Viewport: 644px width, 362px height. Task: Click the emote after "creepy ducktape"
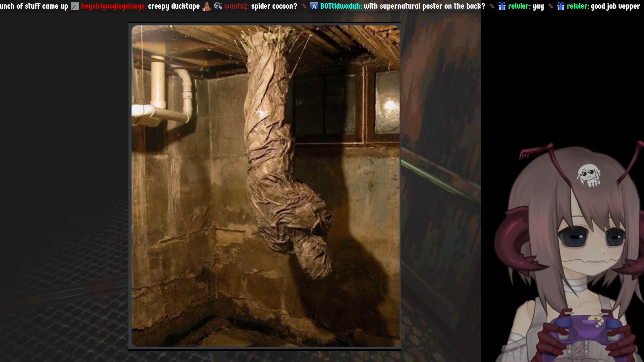(207, 6)
